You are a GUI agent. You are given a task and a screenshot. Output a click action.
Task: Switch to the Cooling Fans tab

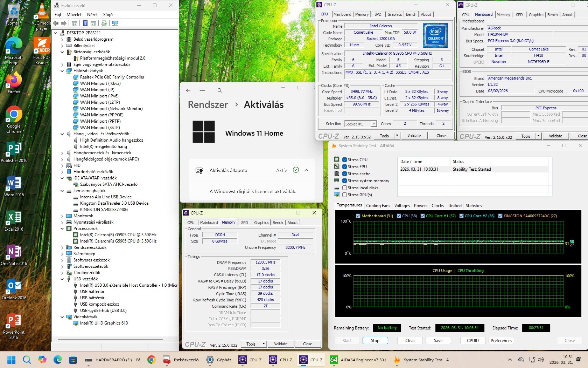(x=378, y=206)
